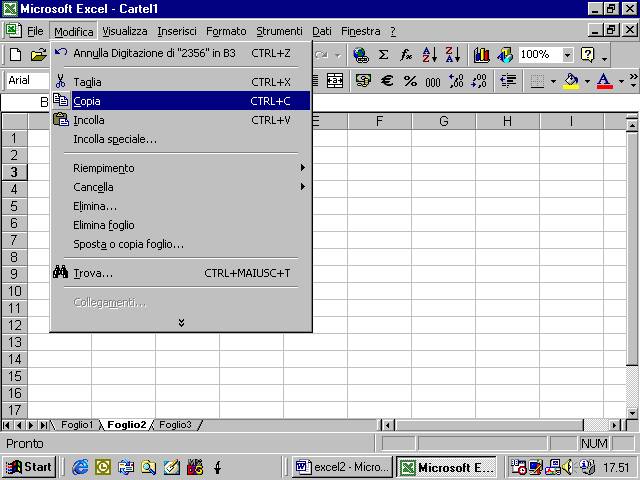Go to first sheet tab navigation arrow
This screenshot has height=480, width=640.
point(7,425)
